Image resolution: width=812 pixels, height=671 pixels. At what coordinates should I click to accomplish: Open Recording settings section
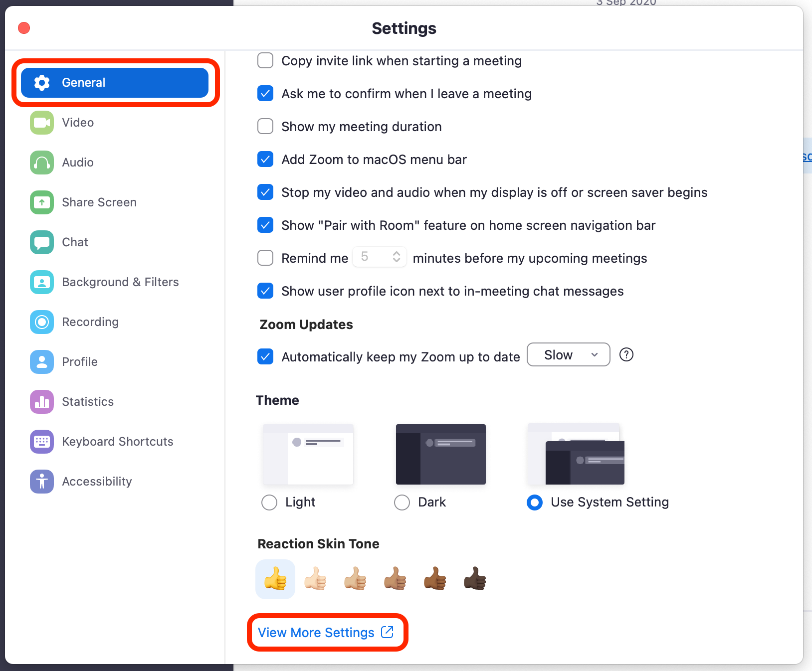point(115,322)
